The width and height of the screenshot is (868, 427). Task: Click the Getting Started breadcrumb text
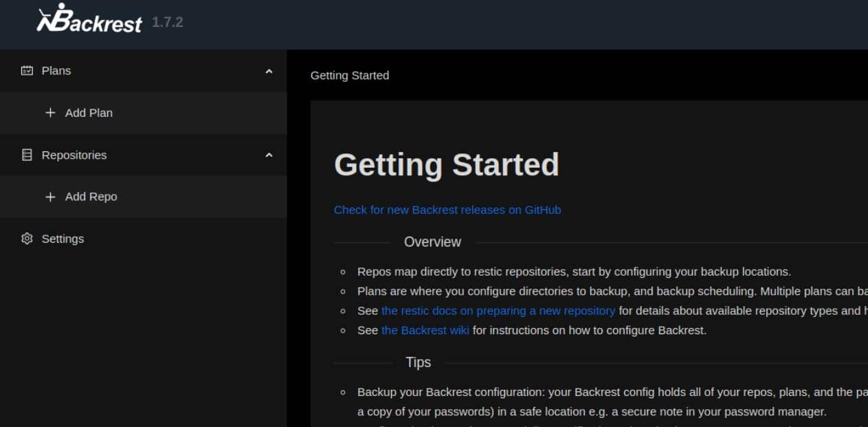coord(350,76)
